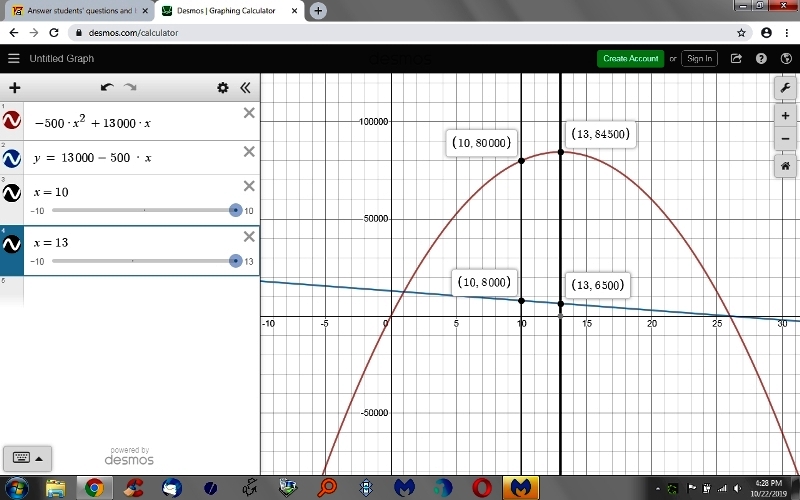Toggle visibility of the blue line expression
The width and height of the screenshot is (800, 500).
[12, 158]
